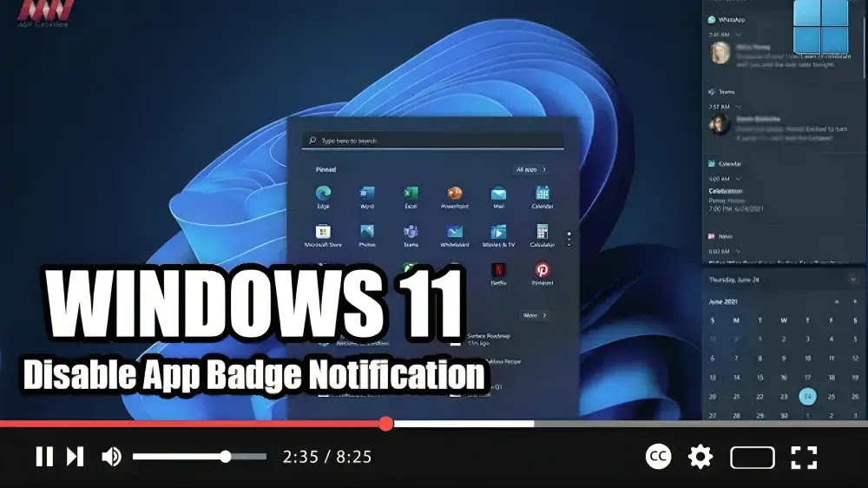Open Edge from pinned apps
868x488 pixels.
pyautogui.click(x=324, y=194)
